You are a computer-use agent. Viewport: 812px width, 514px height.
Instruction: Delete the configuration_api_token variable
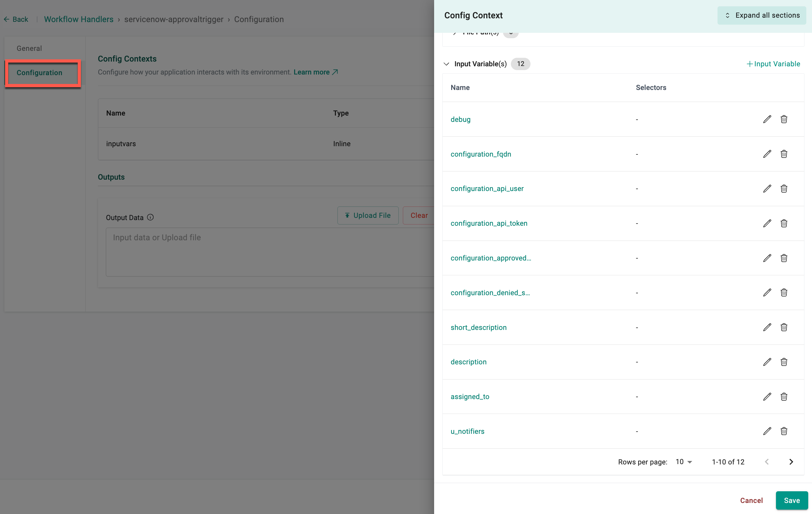pos(784,224)
